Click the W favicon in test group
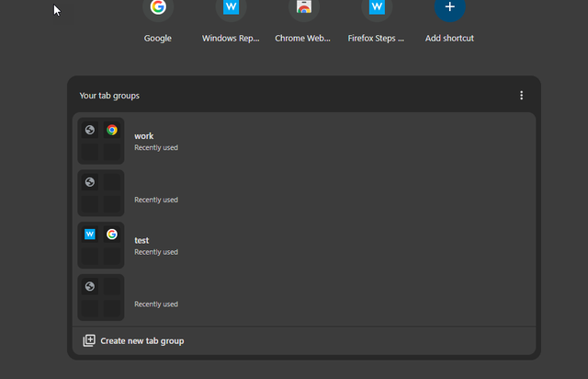Viewport: 588px width, 379px height. (x=90, y=235)
